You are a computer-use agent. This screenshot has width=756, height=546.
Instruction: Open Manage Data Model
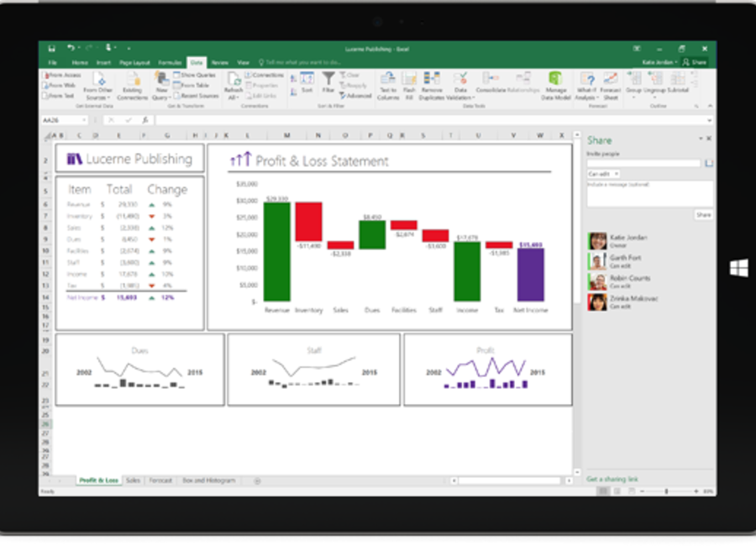tap(555, 87)
